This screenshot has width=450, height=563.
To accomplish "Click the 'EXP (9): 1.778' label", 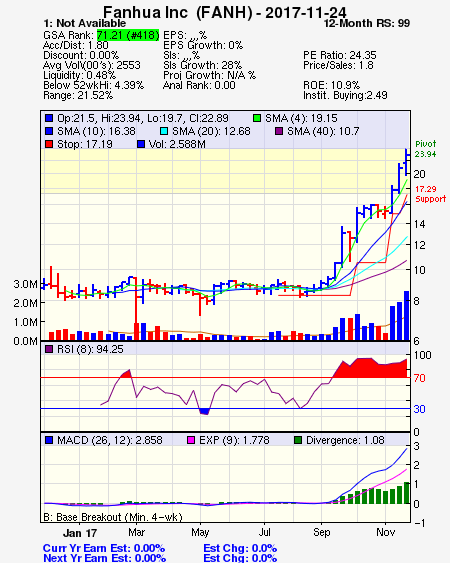I will click(234, 440).
